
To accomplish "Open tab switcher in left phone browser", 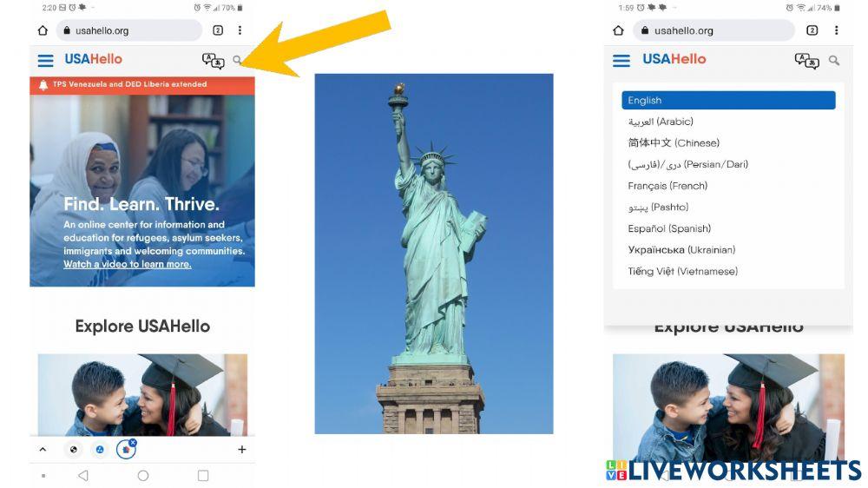I will tap(218, 30).
